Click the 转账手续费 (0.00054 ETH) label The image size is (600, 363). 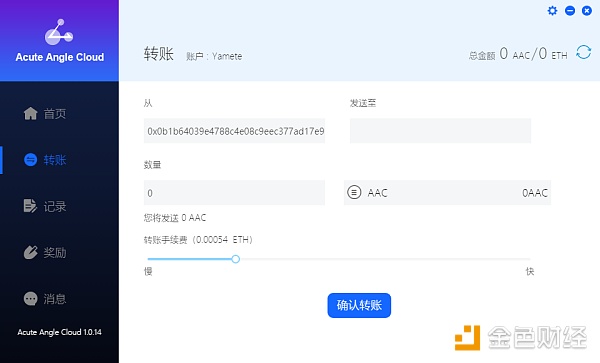coord(199,240)
